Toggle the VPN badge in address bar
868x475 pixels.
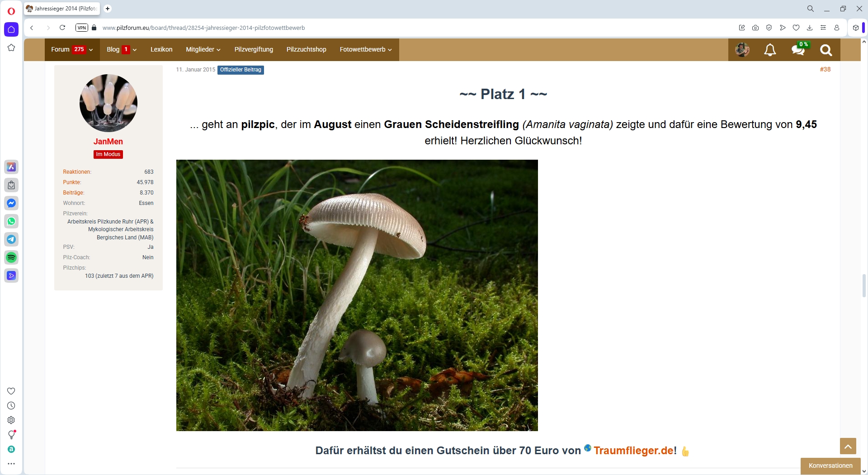pyautogui.click(x=81, y=28)
